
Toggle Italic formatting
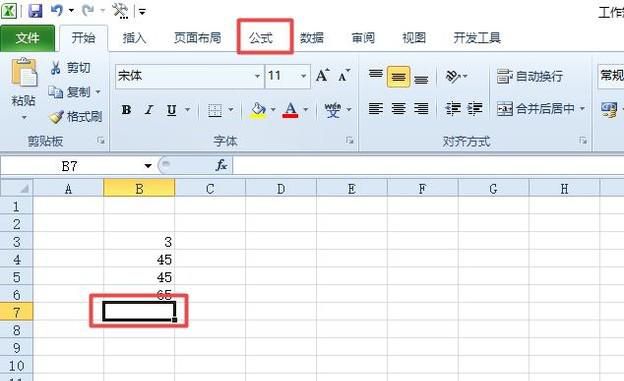tap(149, 109)
